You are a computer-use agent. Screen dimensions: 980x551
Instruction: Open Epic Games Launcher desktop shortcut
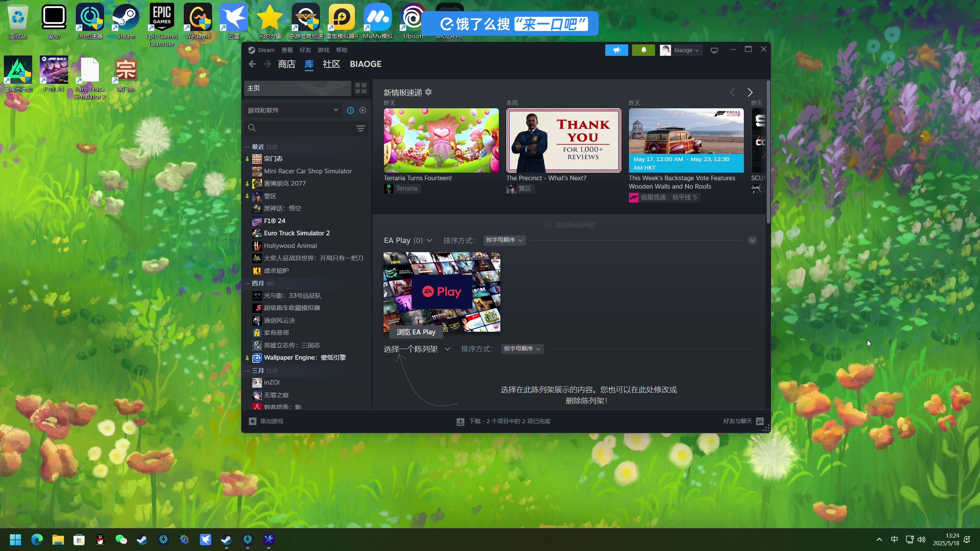tap(162, 25)
